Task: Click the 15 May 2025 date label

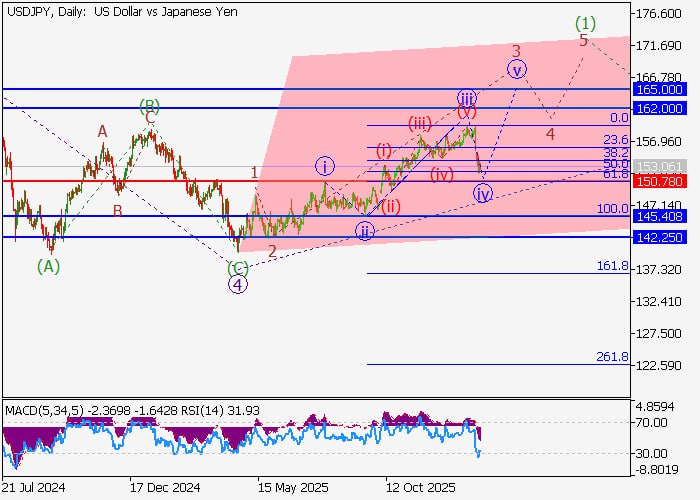Action: (x=293, y=488)
